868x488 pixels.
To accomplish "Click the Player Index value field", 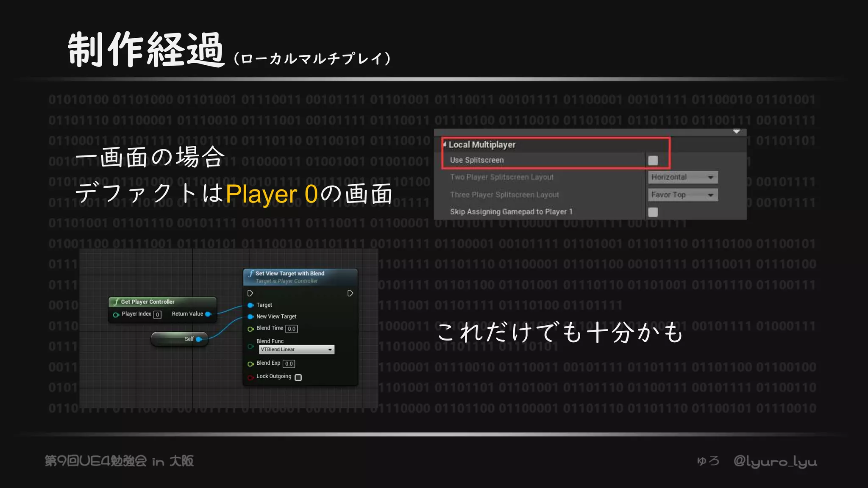I will click(x=157, y=315).
